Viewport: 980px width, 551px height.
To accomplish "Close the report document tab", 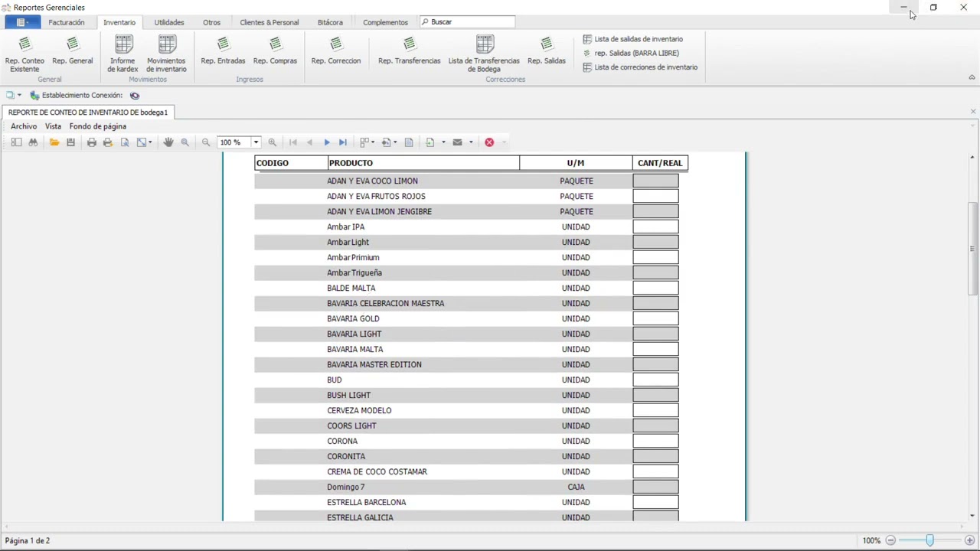I will pos(973,112).
